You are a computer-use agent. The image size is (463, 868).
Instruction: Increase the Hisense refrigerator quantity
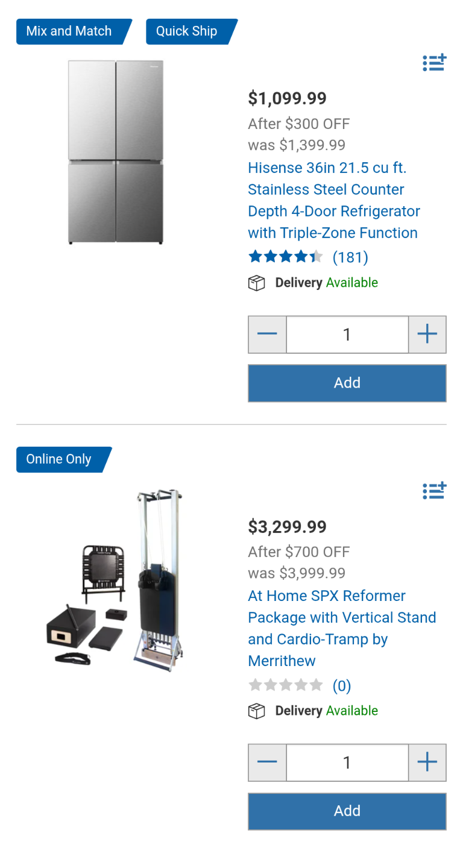click(427, 335)
